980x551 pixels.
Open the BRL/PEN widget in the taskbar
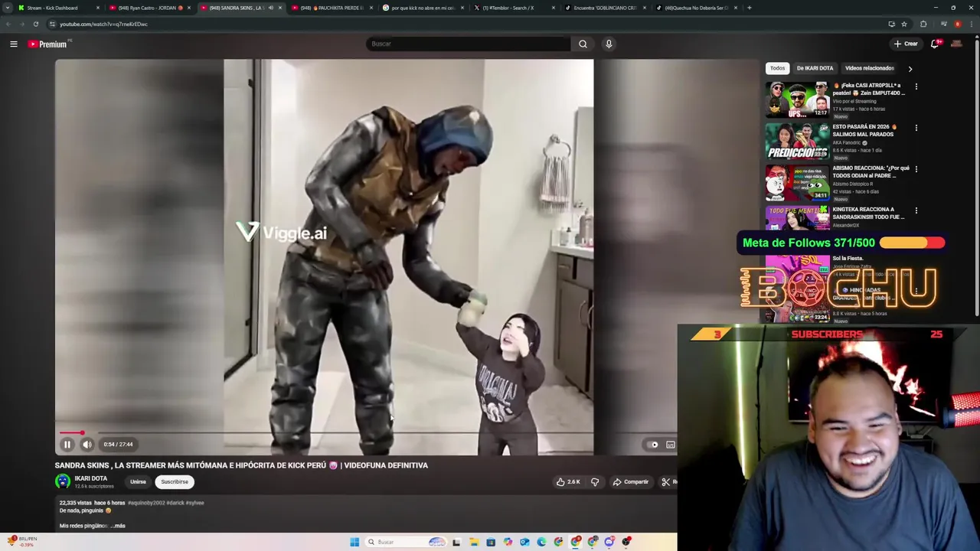21,541
